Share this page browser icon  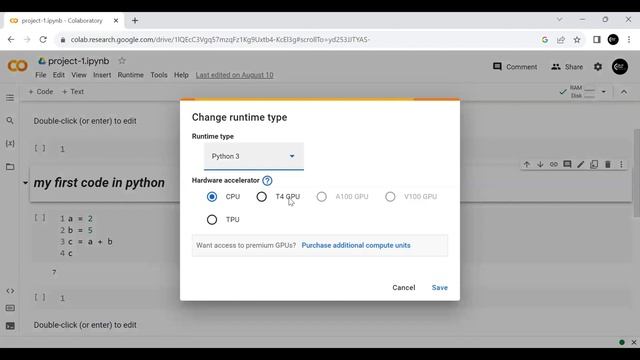coord(561,40)
